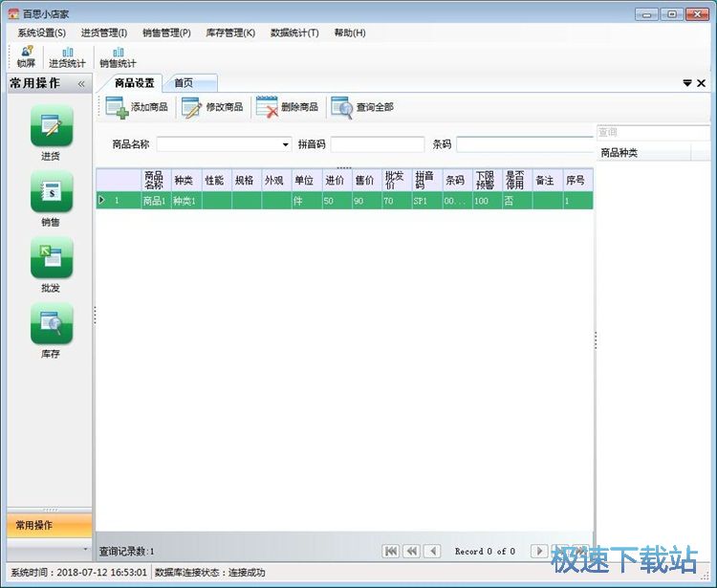Click the 否 cell under 是否停用
Screen dimensions: 717x588
pos(517,201)
